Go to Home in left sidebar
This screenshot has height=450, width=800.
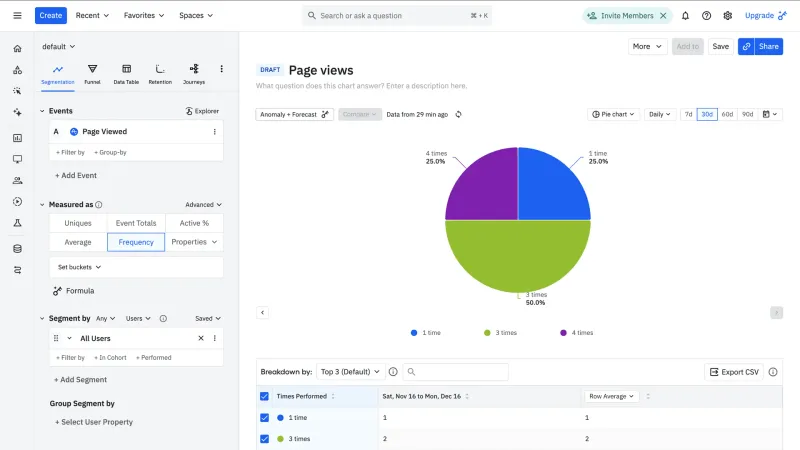tap(17, 48)
